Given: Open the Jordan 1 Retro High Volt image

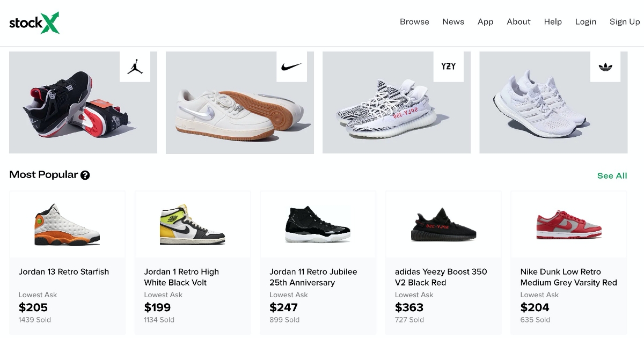Looking at the screenshot, I should tap(193, 224).
